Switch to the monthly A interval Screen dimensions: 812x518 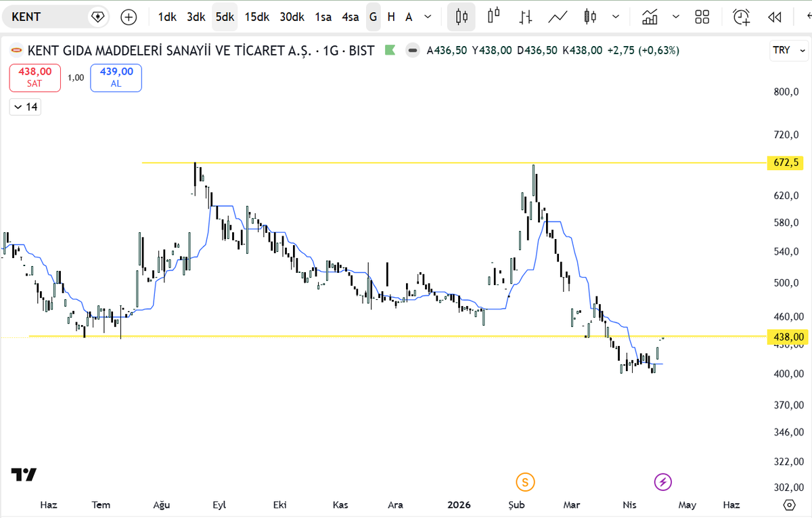tap(409, 17)
